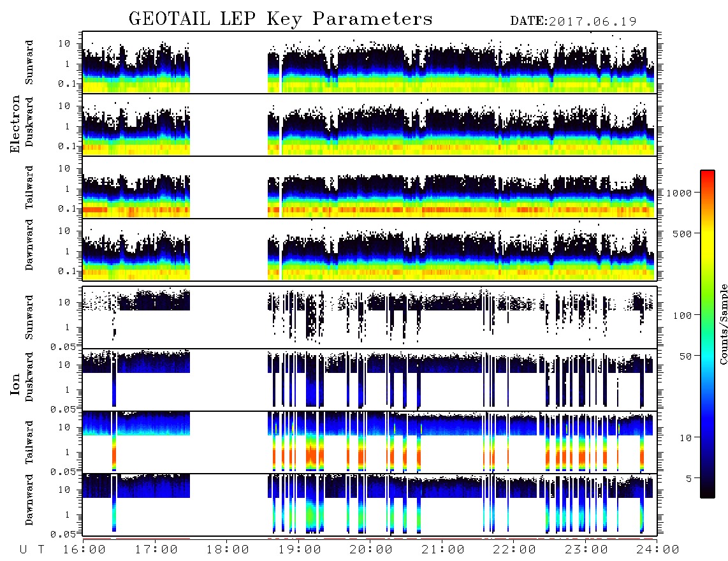Click the "22:00" time tick label
The height and width of the screenshot is (561, 728).
point(515,550)
